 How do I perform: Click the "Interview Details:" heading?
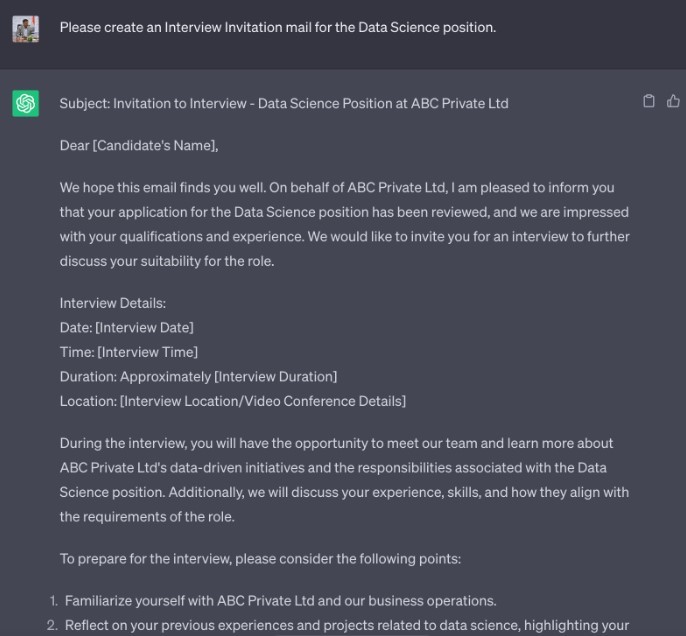click(x=113, y=303)
